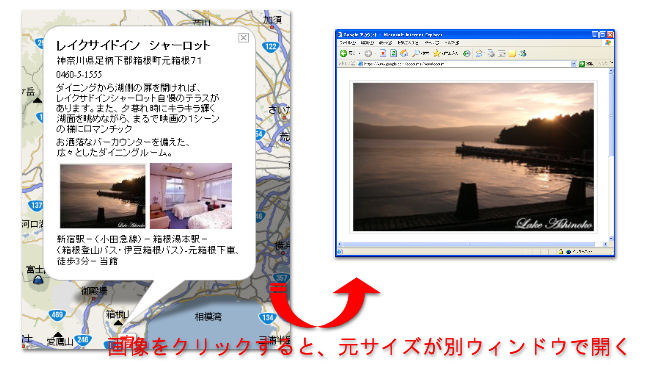Click the Home house icon
Viewport: 650px width, 365px height.
[404, 53]
